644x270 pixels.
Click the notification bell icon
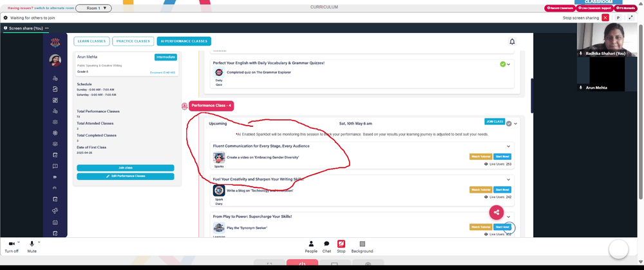click(x=512, y=41)
